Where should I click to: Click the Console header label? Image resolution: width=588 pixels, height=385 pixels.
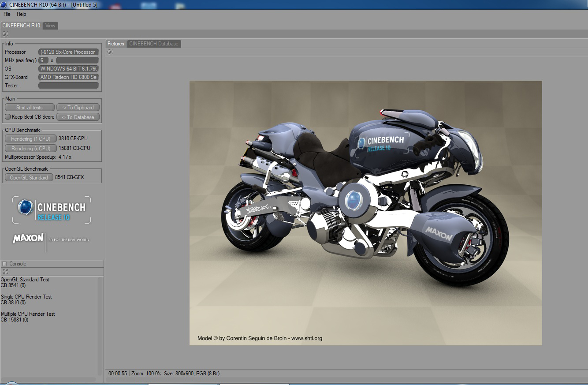[18, 264]
